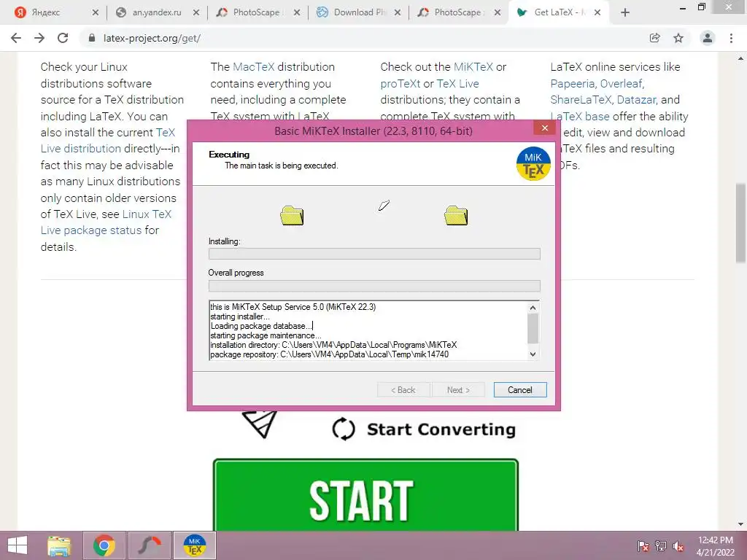Screen dimensions: 747x560
Task: Click the page scroll down arrow
Action: [x=740, y=524]
